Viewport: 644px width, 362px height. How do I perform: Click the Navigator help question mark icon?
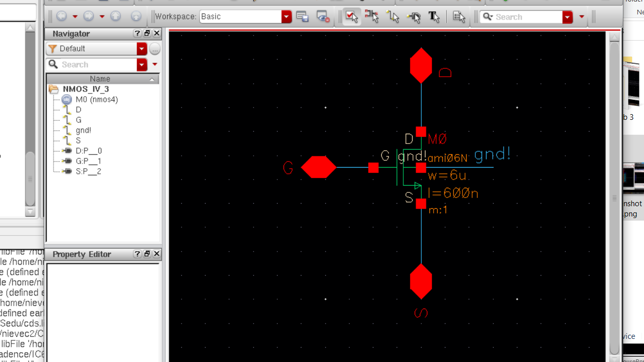click(x=137, y=33)
